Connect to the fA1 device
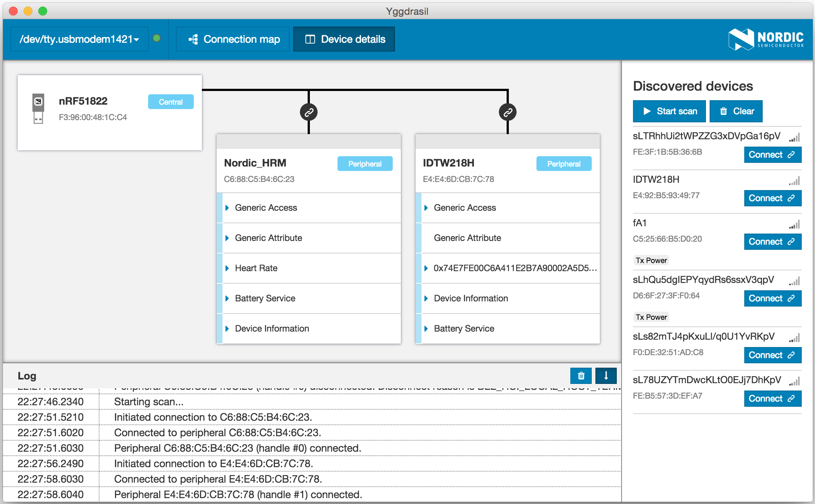This screenshot has width=815, height=504. (773, 242)
